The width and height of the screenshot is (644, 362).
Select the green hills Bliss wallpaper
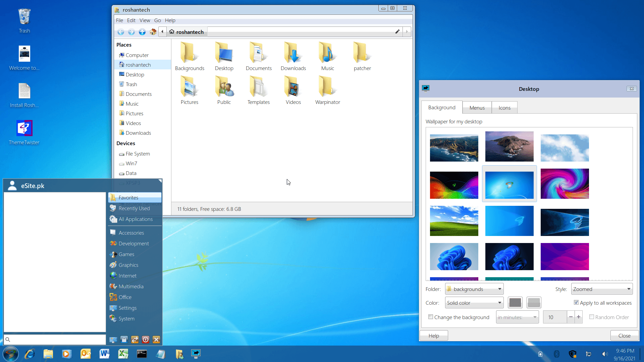click(x=454, y=221)
